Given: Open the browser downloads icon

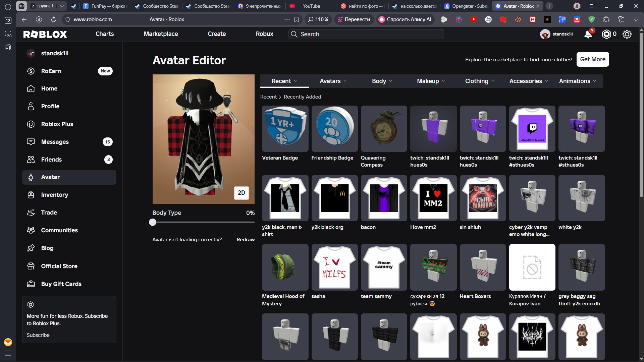Looking at the screenshot, I should [636, 19].
